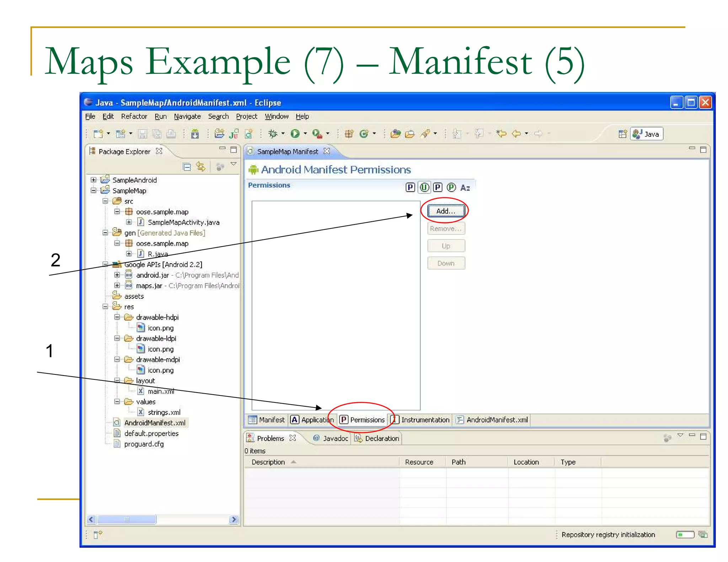Click the Debug bug icon

click(273, 134)
